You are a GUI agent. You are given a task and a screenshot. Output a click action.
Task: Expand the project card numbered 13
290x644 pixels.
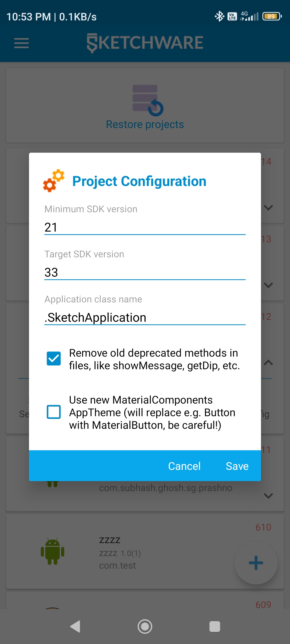[x=269, y=285]
